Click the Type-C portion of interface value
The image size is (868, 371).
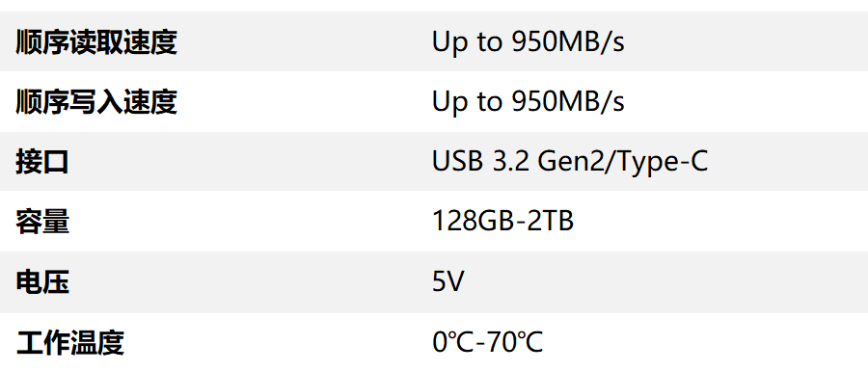662,162
